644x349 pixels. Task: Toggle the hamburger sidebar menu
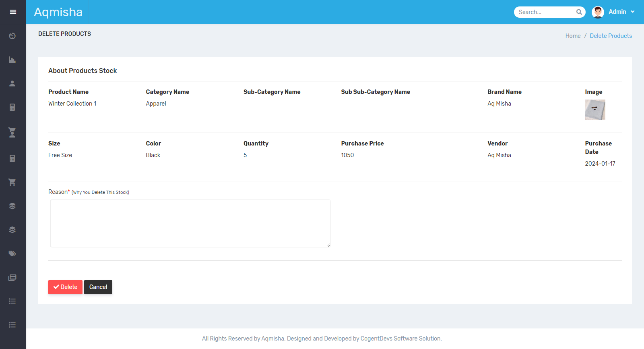coord(13,12)
